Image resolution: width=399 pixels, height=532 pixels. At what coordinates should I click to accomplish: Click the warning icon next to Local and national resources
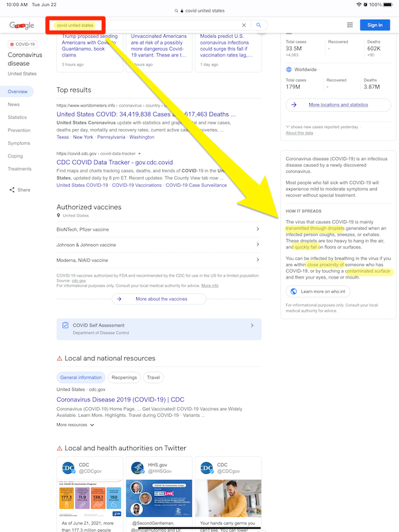tap(59, 358)
